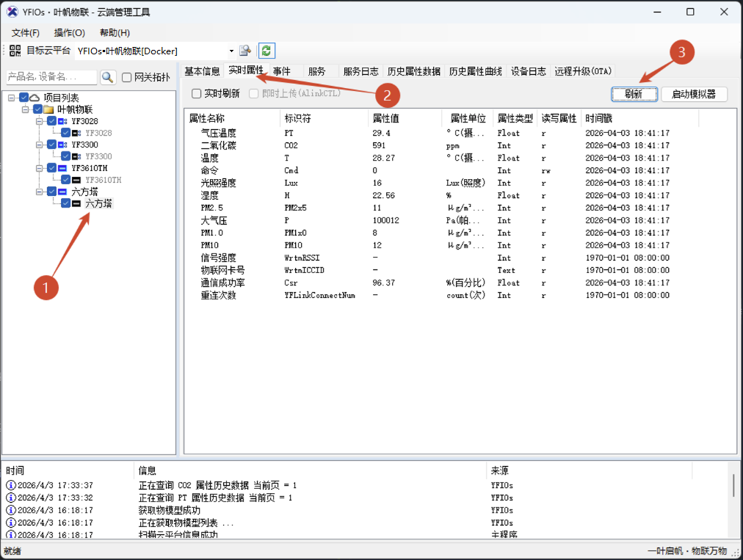Enable 实时刷新 checkbox
This screenshot has width=743, height=560.
pos(196,93)
